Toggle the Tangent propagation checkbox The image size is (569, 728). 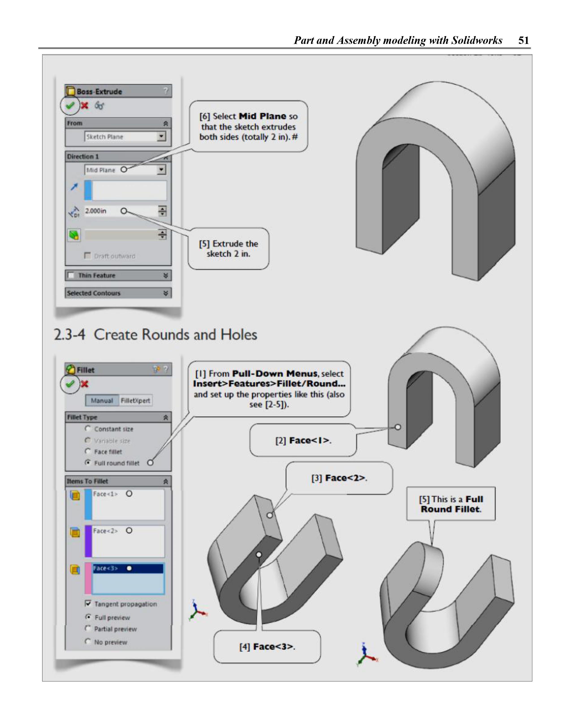coord(88,603)
